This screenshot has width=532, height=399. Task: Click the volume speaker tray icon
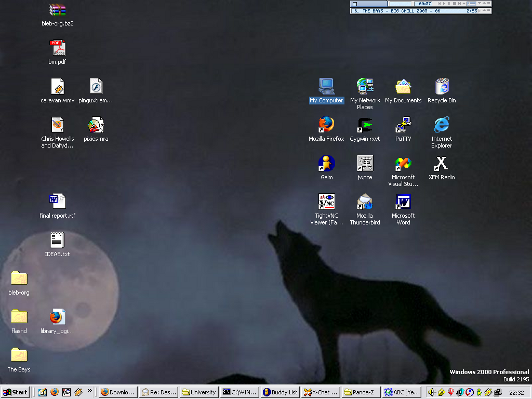[x=431, y=392]
